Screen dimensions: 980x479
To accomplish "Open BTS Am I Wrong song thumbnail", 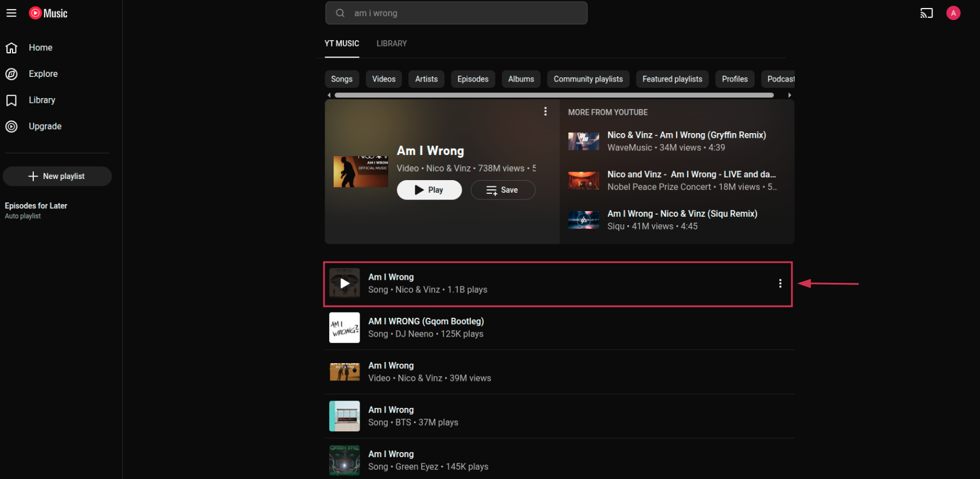I will coord(345,416).
